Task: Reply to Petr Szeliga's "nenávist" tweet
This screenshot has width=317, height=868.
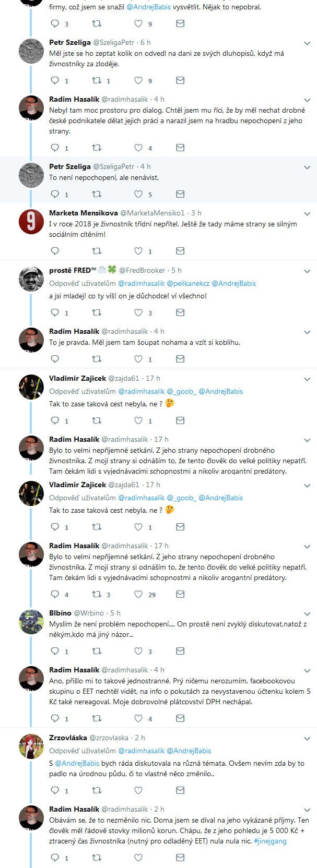Action: point(55,194)
